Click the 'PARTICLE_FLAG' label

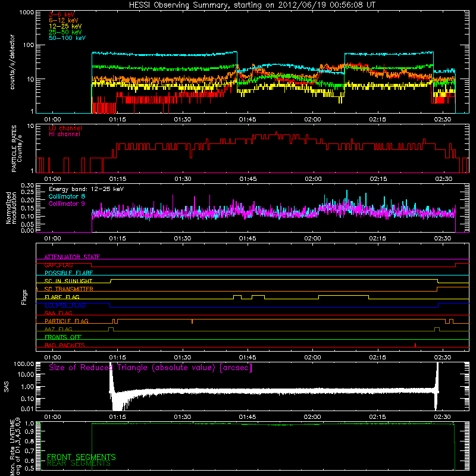coord(67,321)
